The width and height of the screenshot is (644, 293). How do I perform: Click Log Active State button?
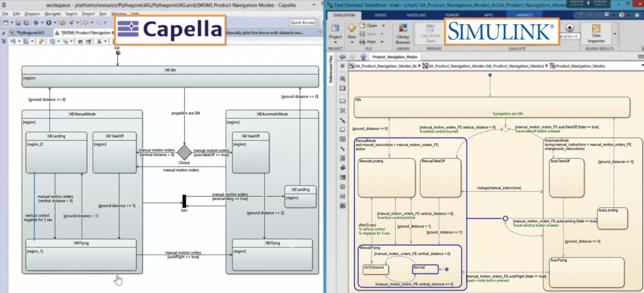click(x=431, y=34)
